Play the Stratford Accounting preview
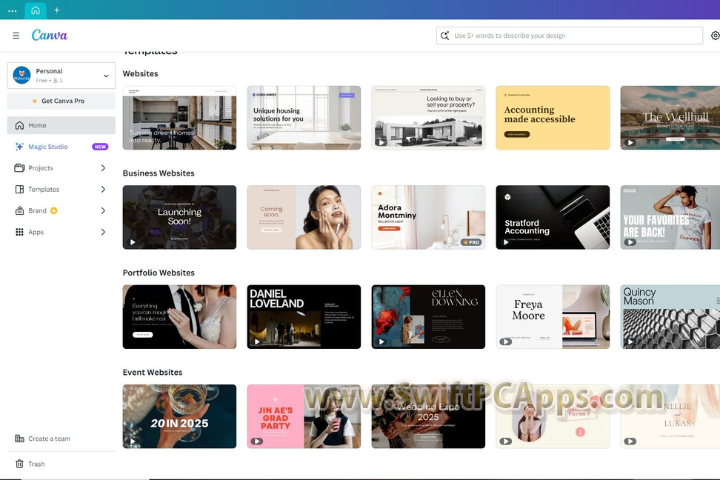 point(506,242)
